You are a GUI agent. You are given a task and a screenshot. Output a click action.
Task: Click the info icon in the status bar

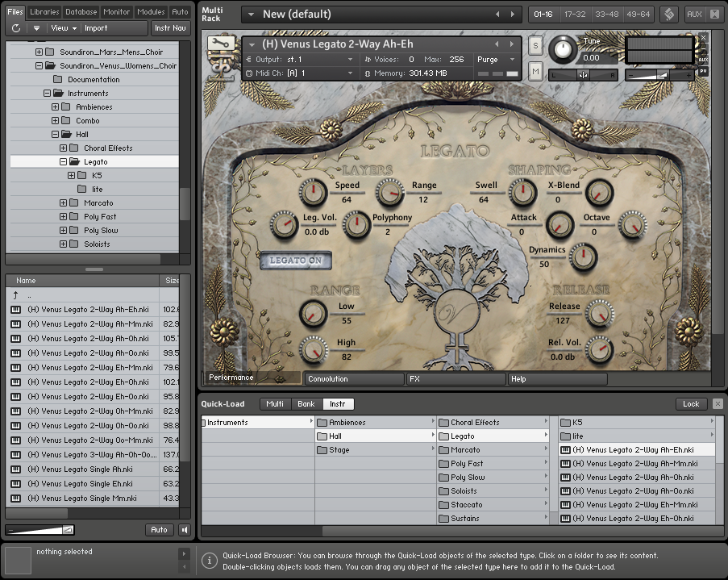pyautogui.click(x=209, y=561)
